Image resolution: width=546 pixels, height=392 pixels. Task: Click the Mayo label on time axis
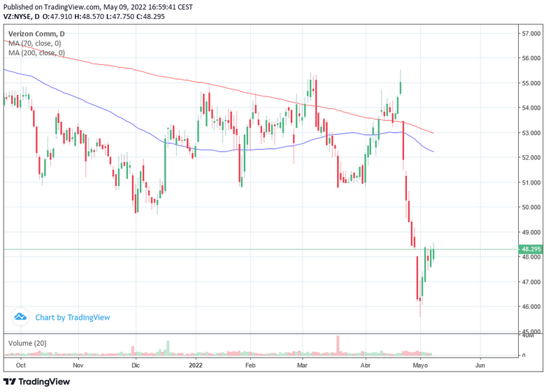[x=420, y=365]
